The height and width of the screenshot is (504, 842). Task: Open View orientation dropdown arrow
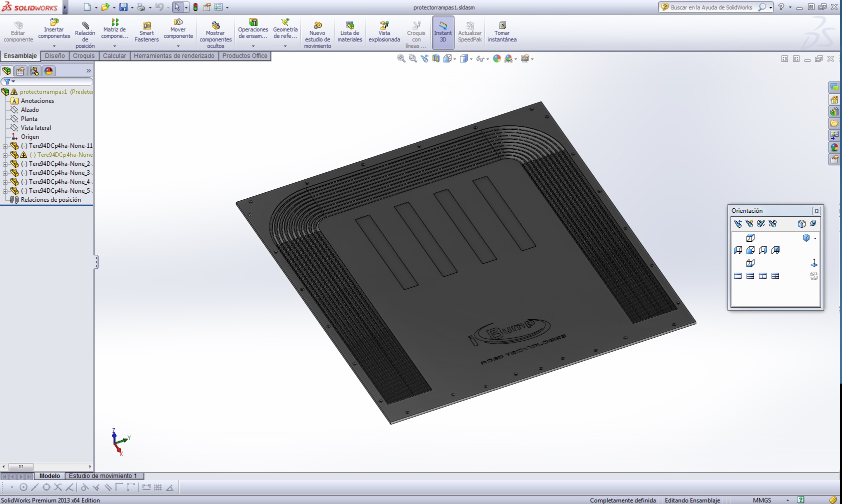click(x=454, y=59)
